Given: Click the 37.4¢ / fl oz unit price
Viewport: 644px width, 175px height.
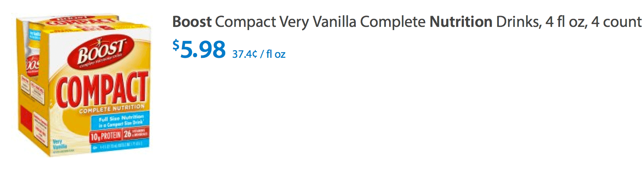Looking at the screenshot, I should click(x=258, y=54).
